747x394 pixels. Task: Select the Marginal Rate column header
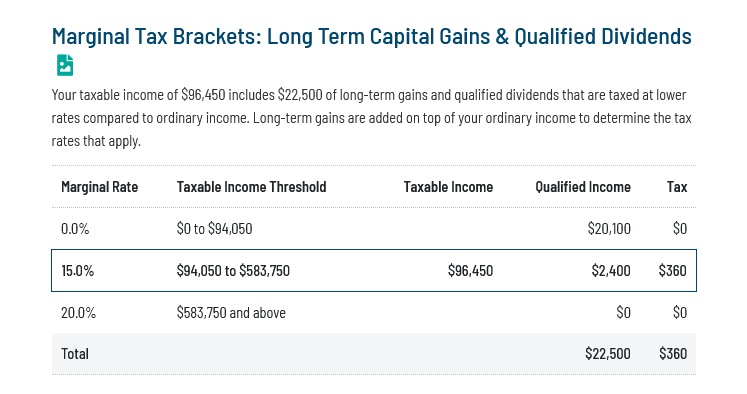(x=100, y=187)
